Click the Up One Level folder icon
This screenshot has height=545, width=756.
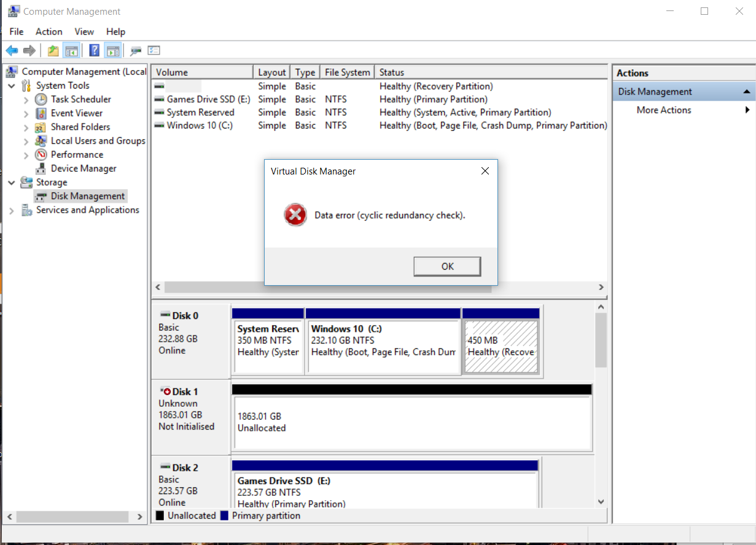53,50
